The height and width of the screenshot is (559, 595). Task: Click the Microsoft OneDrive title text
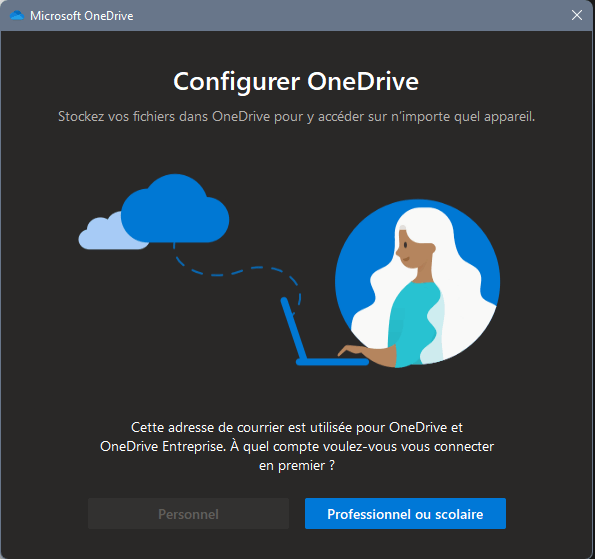click(x=82, y=16)
